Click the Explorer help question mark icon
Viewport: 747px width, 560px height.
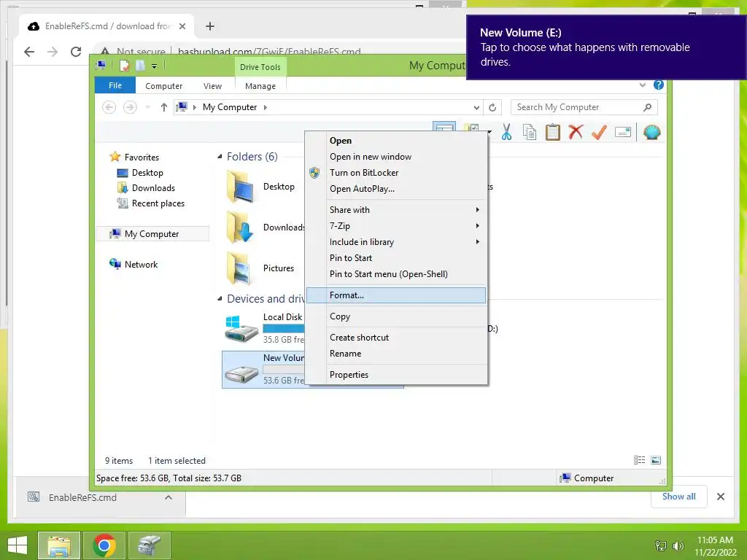(659, 85)
